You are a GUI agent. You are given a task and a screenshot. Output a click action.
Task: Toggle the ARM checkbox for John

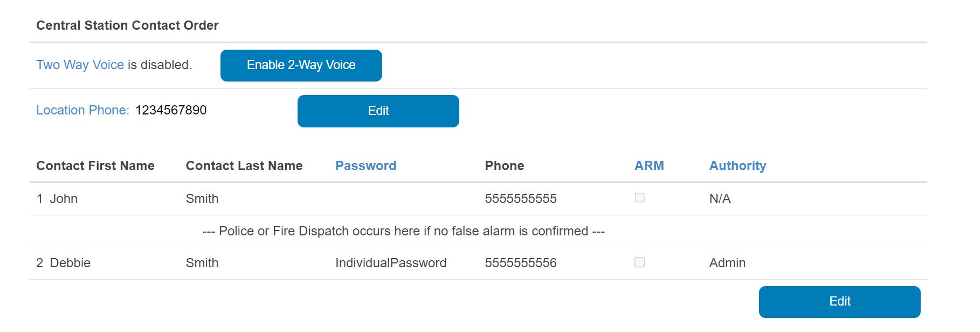(639, 198)
